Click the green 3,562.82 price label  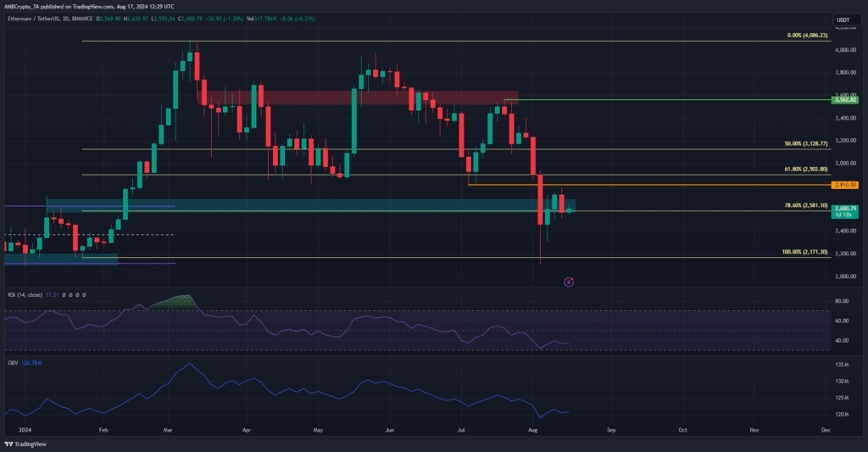[847, 100]
